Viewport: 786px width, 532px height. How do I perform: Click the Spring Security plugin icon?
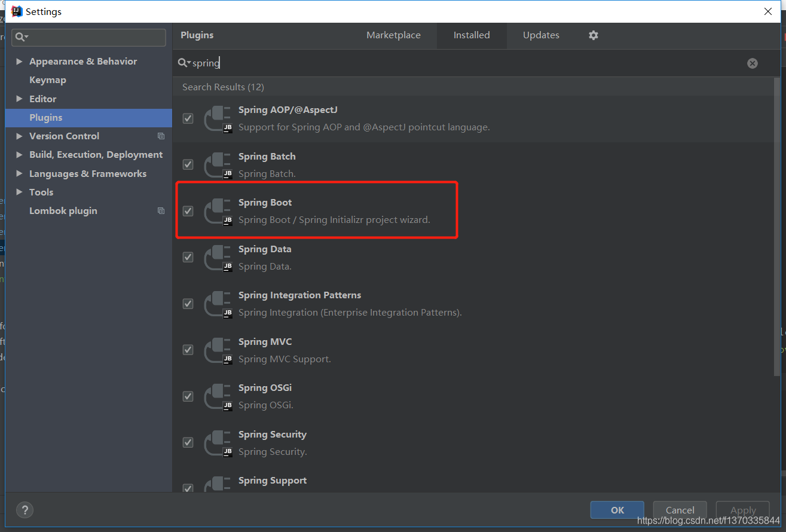tap(218, 443)
